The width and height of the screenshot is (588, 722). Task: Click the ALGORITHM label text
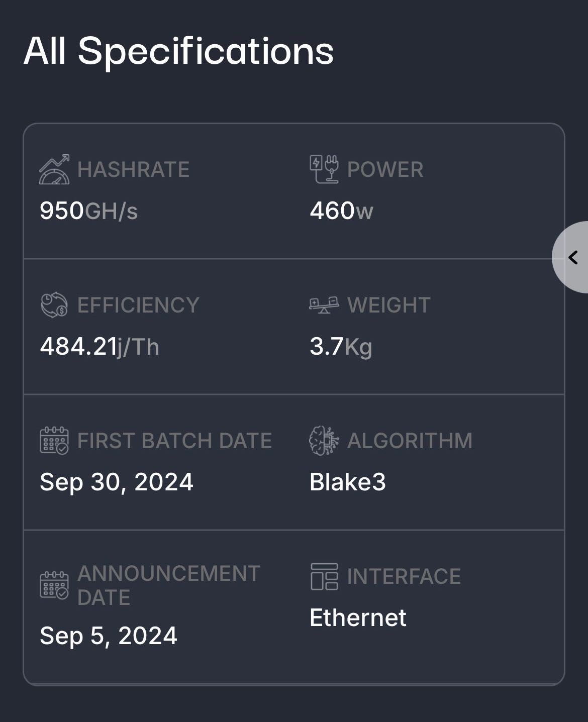click(410, 441)
